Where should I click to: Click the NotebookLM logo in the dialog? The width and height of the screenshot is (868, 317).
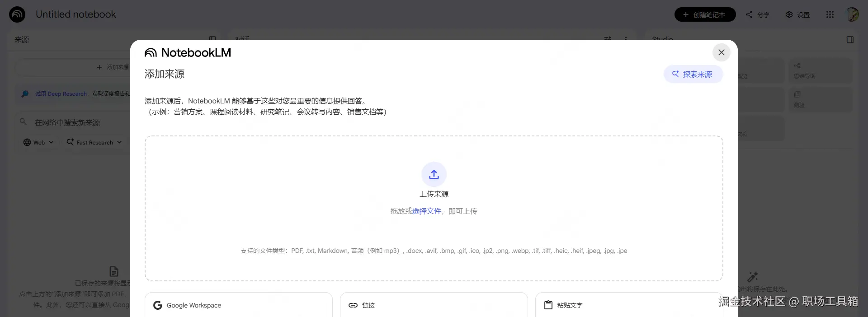(188, 53)
